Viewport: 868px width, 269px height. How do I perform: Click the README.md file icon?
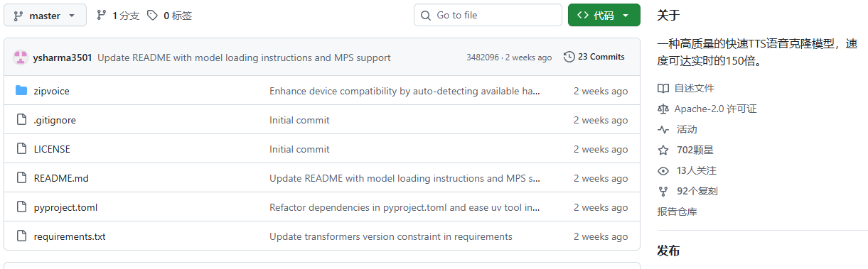click(21, 178)
